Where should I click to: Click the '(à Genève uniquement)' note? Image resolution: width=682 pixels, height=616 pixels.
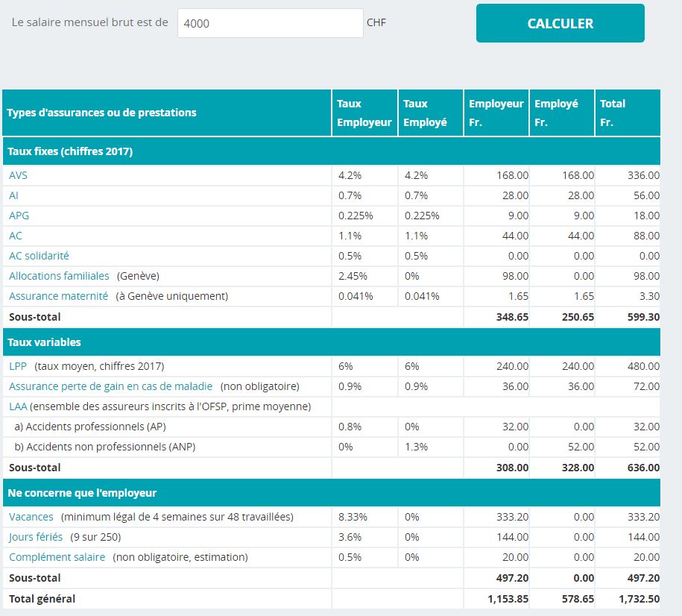[x=172, y=296]
